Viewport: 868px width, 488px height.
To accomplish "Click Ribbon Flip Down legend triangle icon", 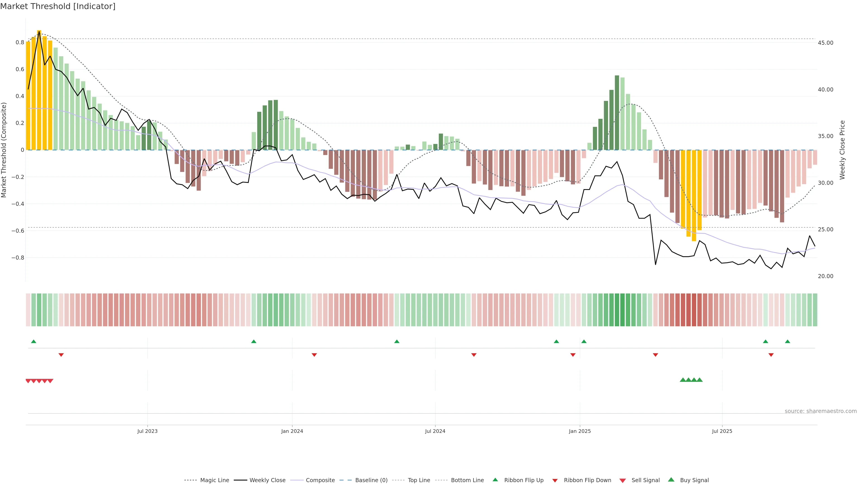I will pos(555,481).
